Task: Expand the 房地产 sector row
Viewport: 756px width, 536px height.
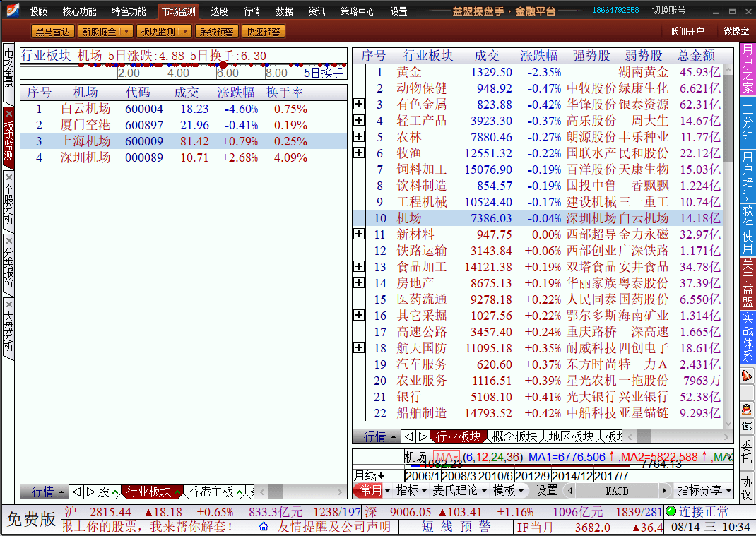Action: coord(359,282)
